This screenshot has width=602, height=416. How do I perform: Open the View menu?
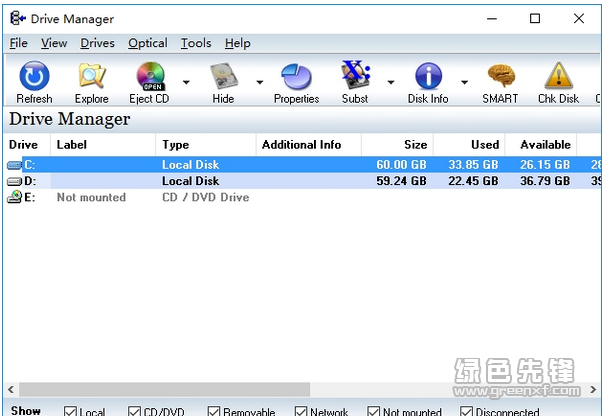54,43
